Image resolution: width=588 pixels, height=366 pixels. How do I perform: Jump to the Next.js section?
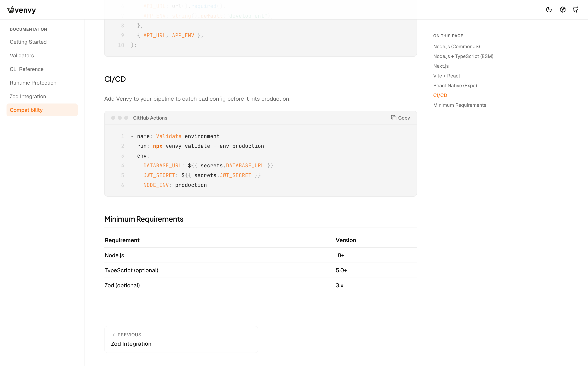(x=441, y=66)
